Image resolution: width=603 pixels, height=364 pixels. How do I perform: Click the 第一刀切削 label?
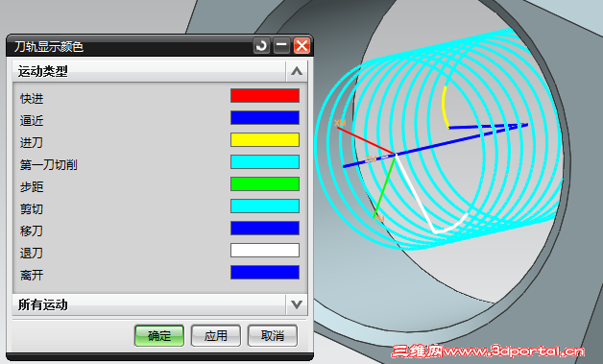point(48,164)
